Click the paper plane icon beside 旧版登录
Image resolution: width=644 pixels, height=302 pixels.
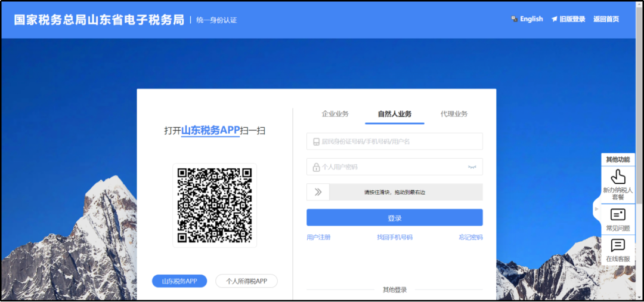[554, 19]
